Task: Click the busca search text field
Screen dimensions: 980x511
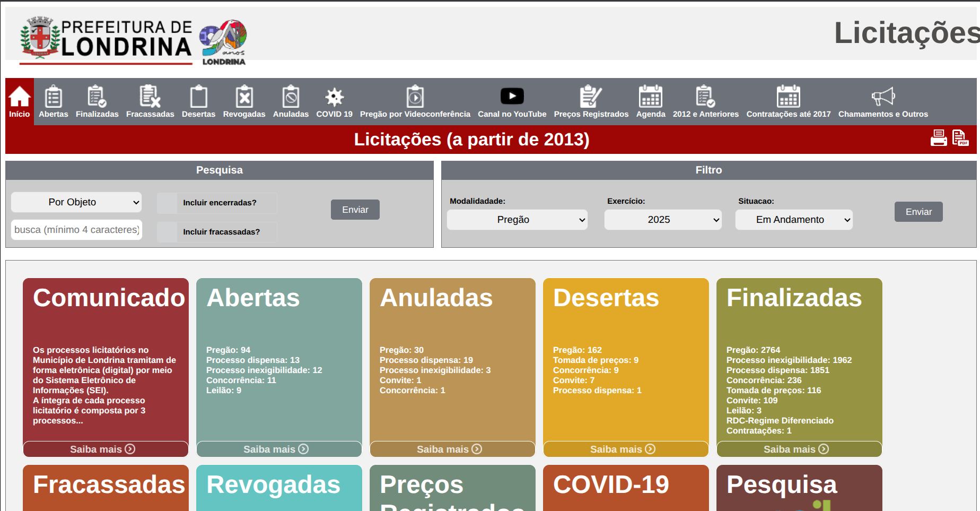Action: click(x=76, y=230)
